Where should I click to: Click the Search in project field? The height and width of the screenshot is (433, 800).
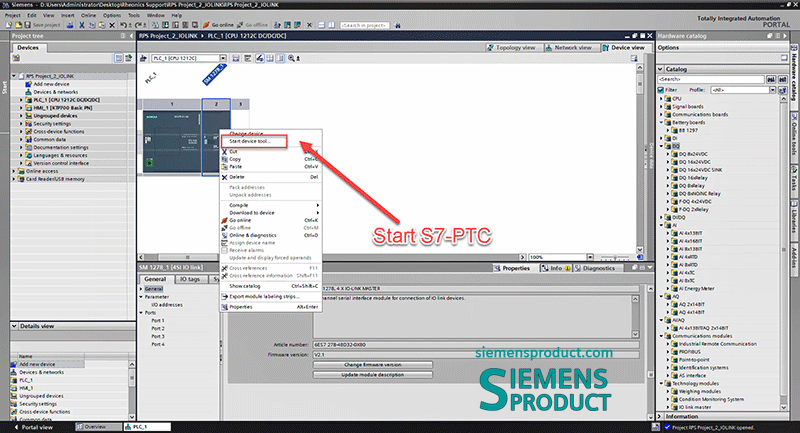365,24
